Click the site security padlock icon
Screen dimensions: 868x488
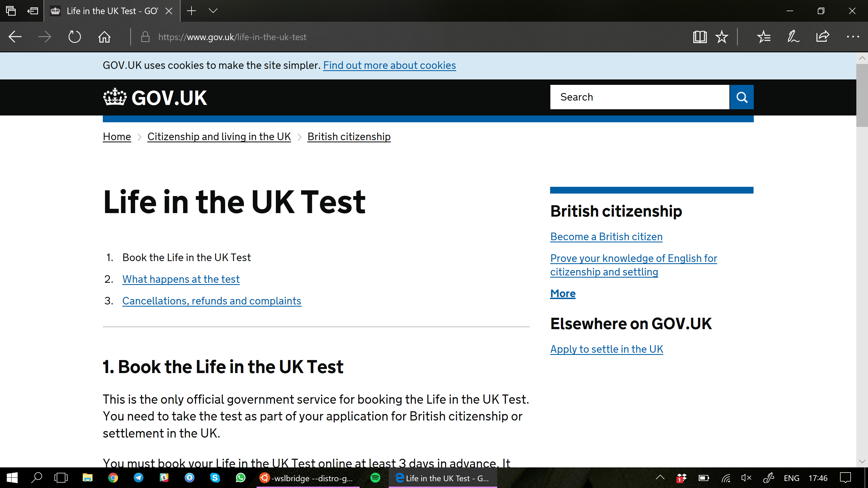click(x=145, y=37)
